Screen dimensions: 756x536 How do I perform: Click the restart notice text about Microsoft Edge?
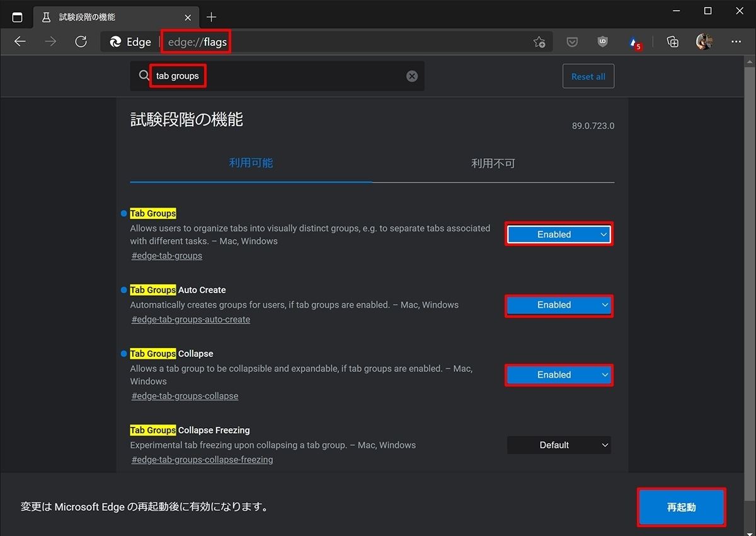pos(145,507)
